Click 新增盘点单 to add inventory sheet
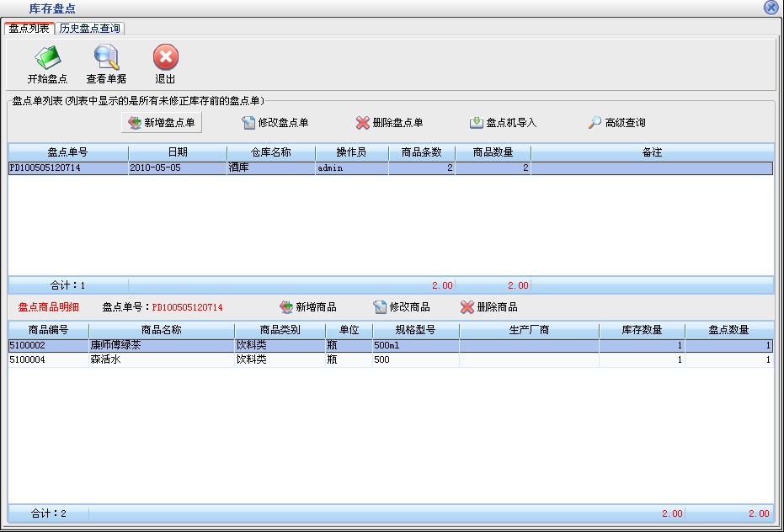This screenshot has height=532, width=784. 162,123
